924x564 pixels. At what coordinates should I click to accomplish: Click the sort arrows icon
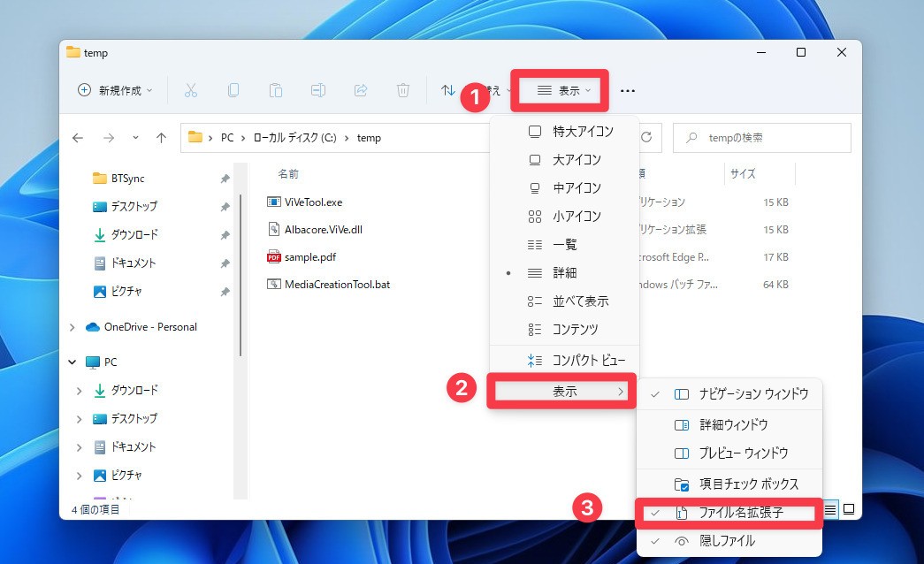(x=448, y=90)
